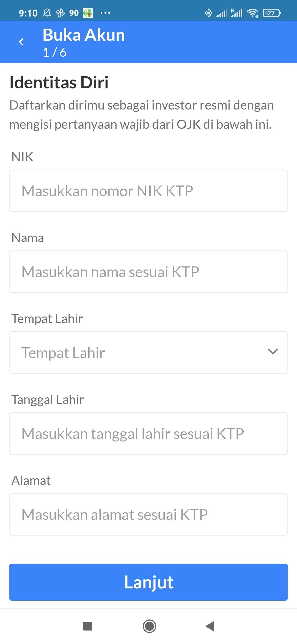Tap the Wi-Fi signal status icon
The height and width of the screenshot is (644, 297).
point(252,13)
